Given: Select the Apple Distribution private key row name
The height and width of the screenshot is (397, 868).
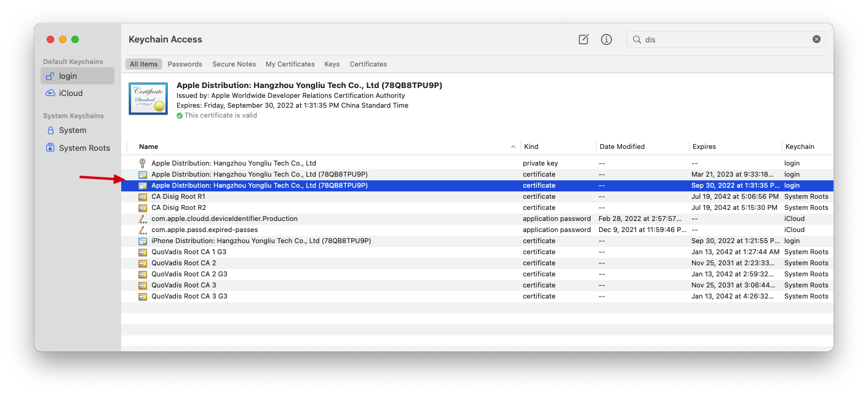Looking at the screenshot, I should 234,163.
